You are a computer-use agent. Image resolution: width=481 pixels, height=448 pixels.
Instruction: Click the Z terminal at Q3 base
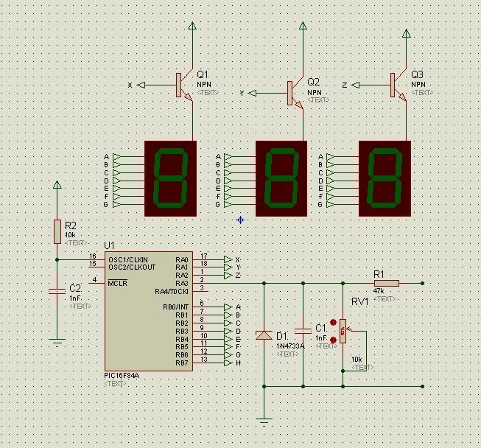pos(355,85)
